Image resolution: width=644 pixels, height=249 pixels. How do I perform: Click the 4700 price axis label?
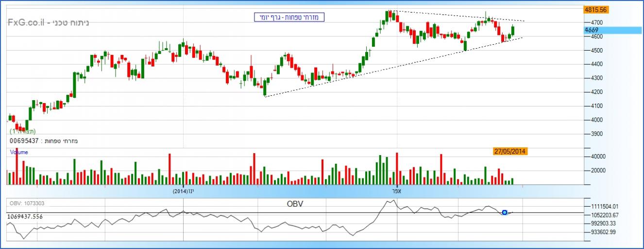[x=597, y=22]
